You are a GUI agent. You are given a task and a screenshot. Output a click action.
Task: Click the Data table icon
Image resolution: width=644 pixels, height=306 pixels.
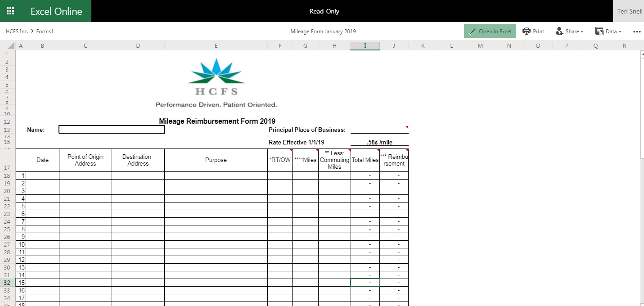599,31
